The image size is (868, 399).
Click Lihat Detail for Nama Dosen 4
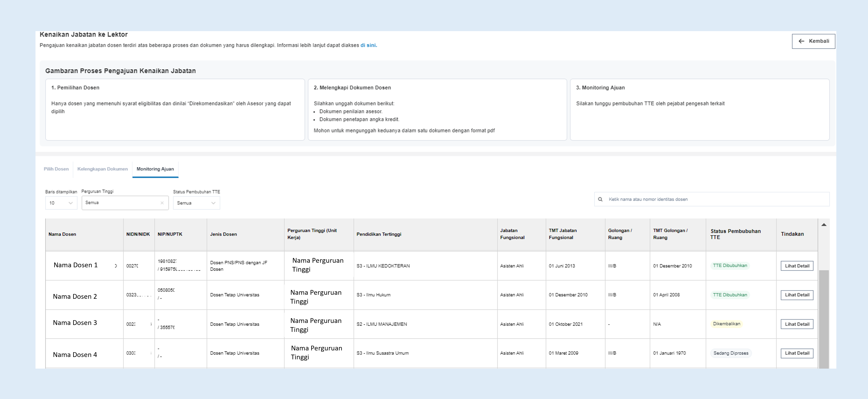(x=797, y=353)
